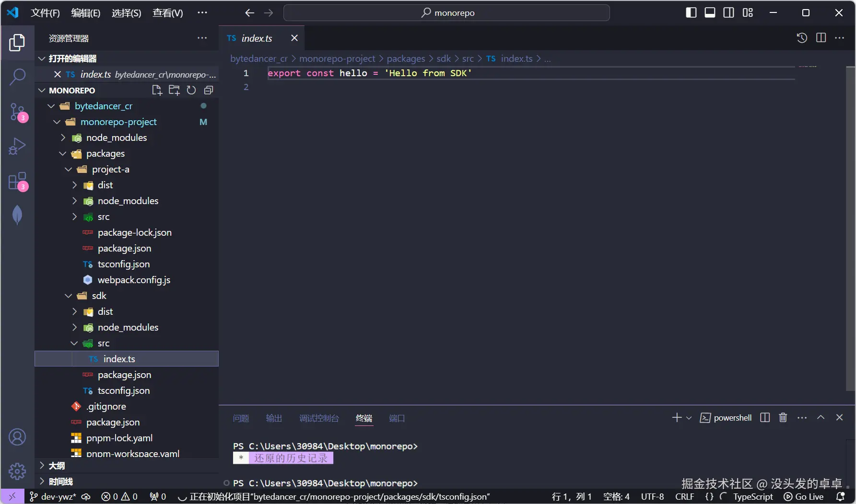Change indentation spaces setting
The height and width of the screenshot is (504, 856).
(616, 497)
